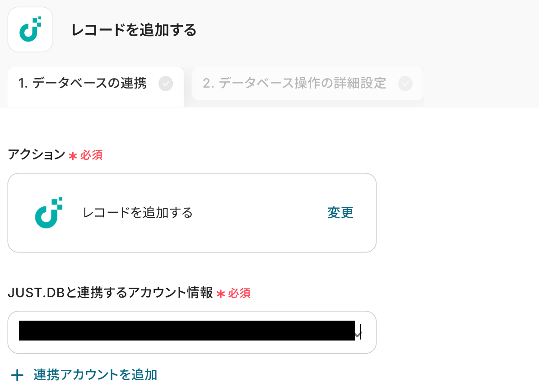Click the header title レコードを追加する
The height and width of the screenshot is (392, 539).
(x=134, y=30)
